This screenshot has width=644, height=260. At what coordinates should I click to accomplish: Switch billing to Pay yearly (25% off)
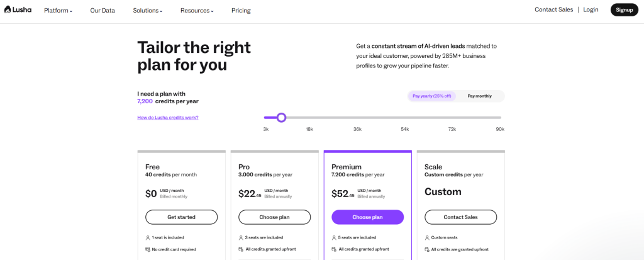pyautogui.click(x=432, y=96)
